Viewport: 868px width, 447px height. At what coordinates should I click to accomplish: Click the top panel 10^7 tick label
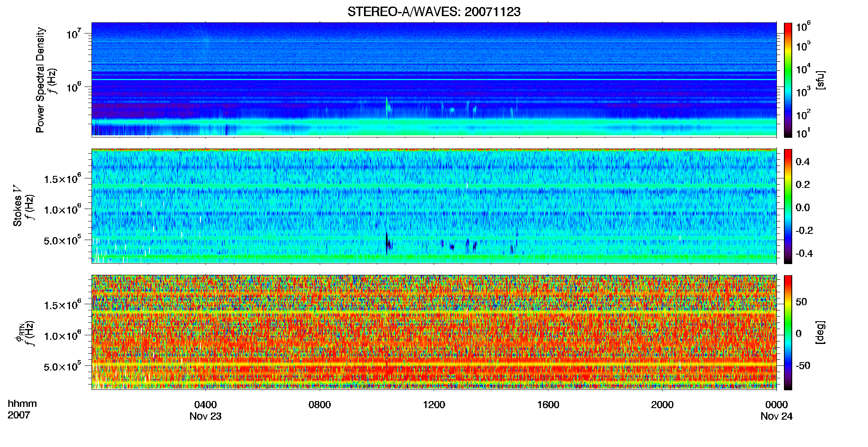[73, 33]
